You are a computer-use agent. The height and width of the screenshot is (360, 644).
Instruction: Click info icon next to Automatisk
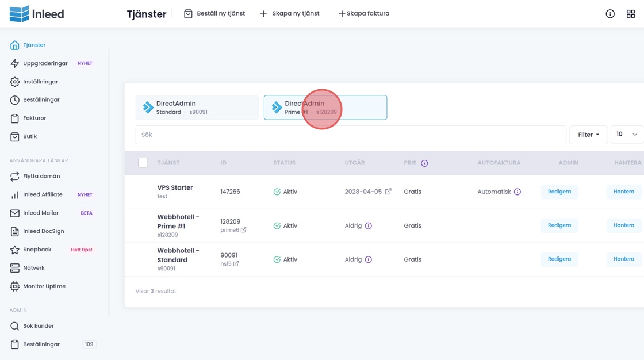[517, 192]
